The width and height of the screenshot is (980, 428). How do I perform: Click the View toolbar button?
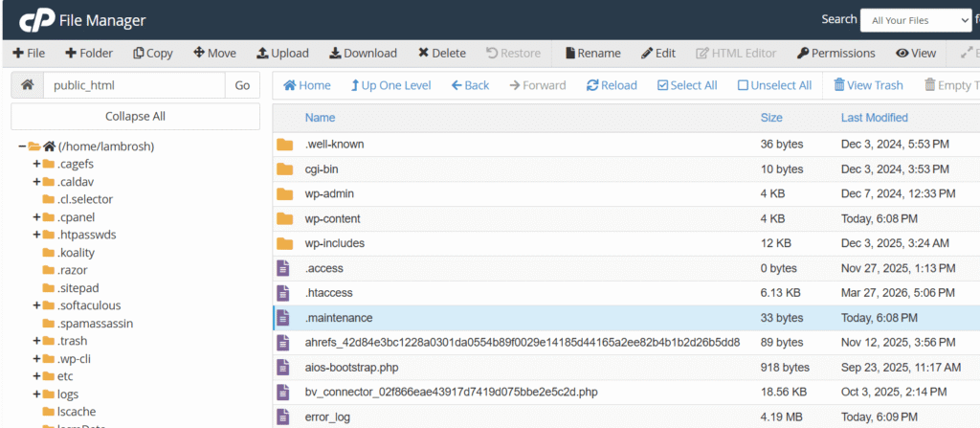pyautogui.click(x=916, y=54)
